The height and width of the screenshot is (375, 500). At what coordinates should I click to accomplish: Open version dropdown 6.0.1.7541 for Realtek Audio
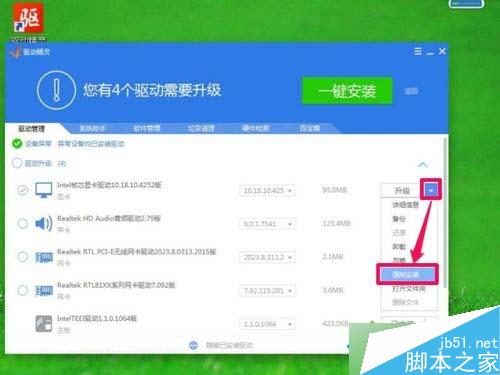(x=267, y=224)
